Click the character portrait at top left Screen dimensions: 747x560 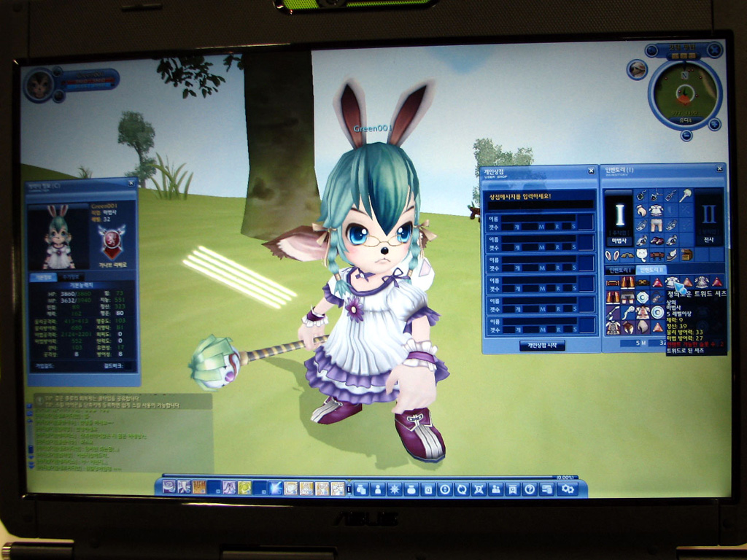(x=39, y=85)
